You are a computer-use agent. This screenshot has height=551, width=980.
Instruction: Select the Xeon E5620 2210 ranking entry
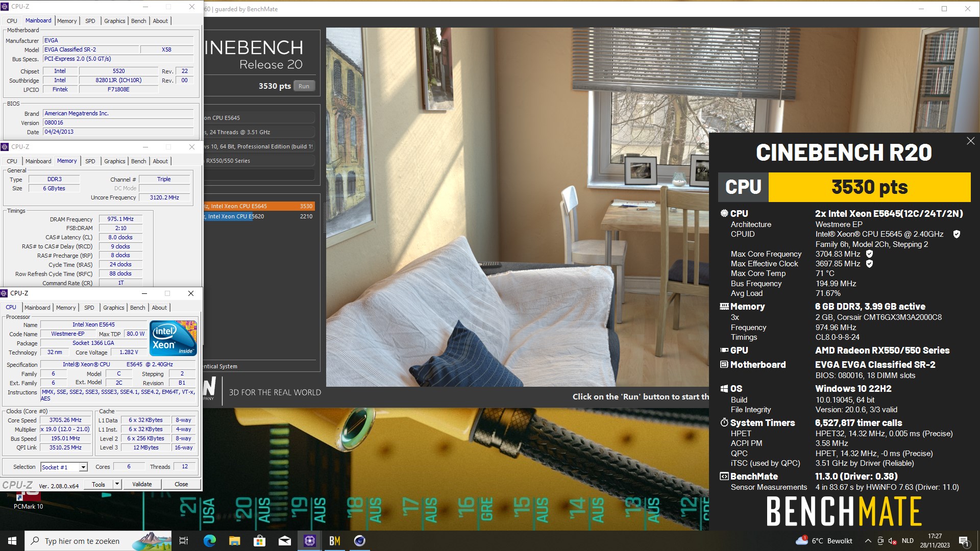pos(259,216)
